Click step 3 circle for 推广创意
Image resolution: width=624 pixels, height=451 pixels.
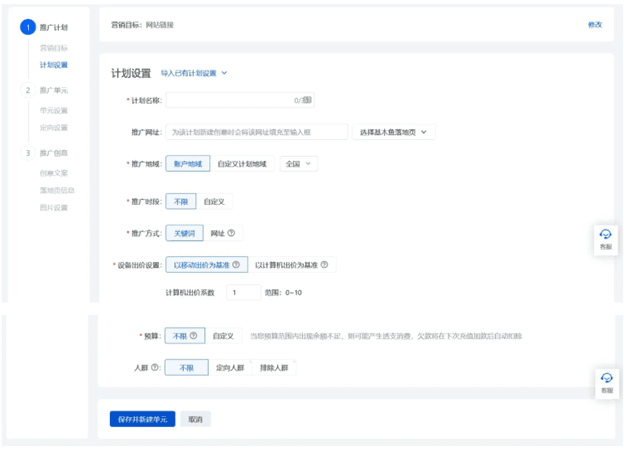(28, 153)
